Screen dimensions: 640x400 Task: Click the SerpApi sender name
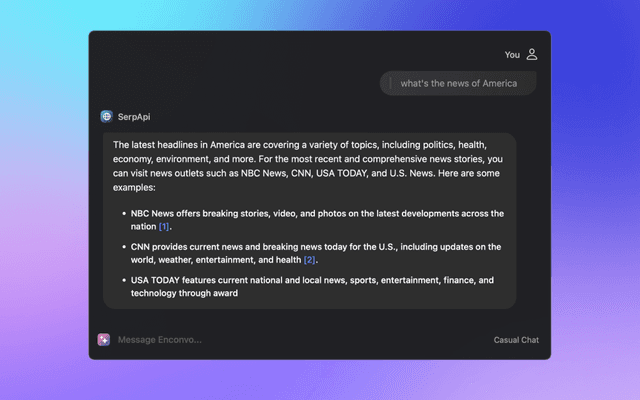pos(134,117)
